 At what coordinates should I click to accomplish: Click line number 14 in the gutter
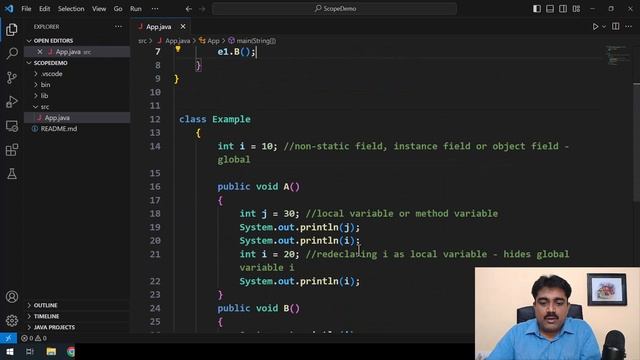(155, 146)
